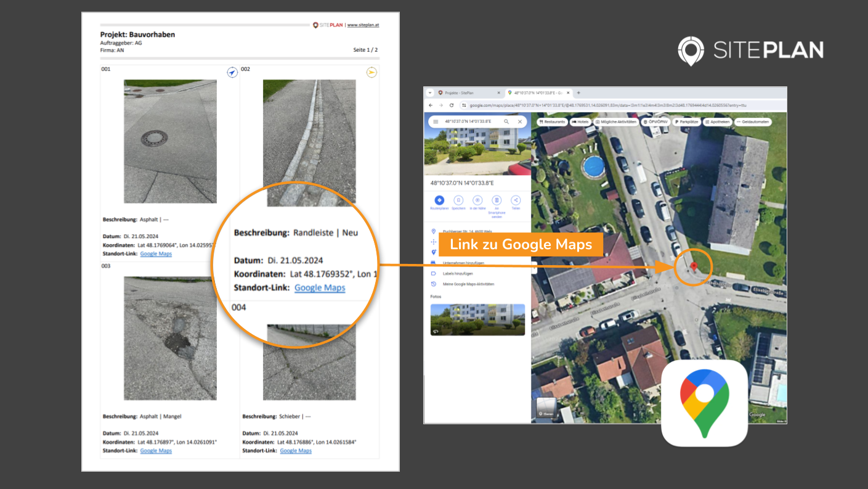The height and width of the screenshot is (489, 868).
Task: Click manhole cover photo 001 in report
Action: pyautogui.click(x=170, y=141)
